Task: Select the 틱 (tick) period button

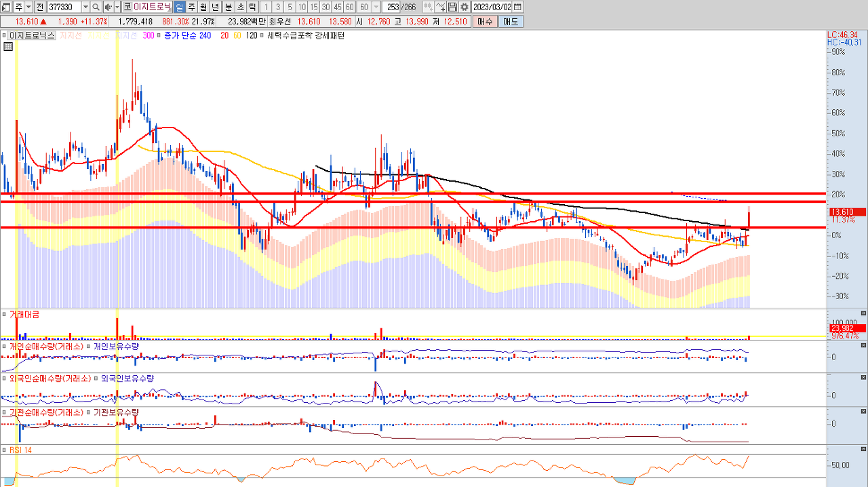Action: [252, 7]
